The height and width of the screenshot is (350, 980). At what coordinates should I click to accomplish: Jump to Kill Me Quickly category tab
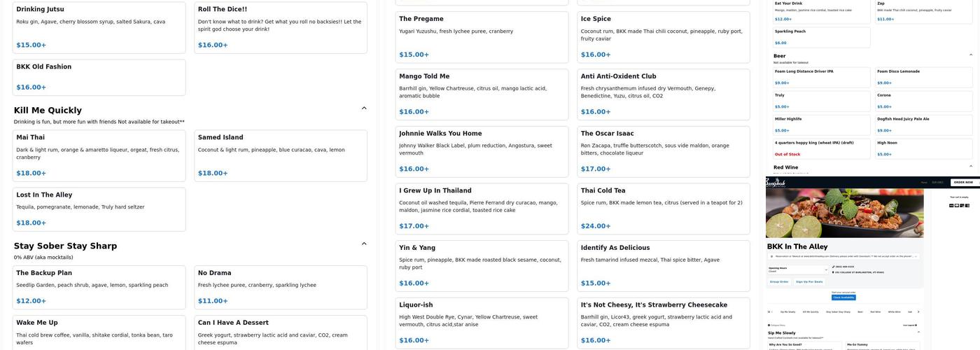click(811, 311)
